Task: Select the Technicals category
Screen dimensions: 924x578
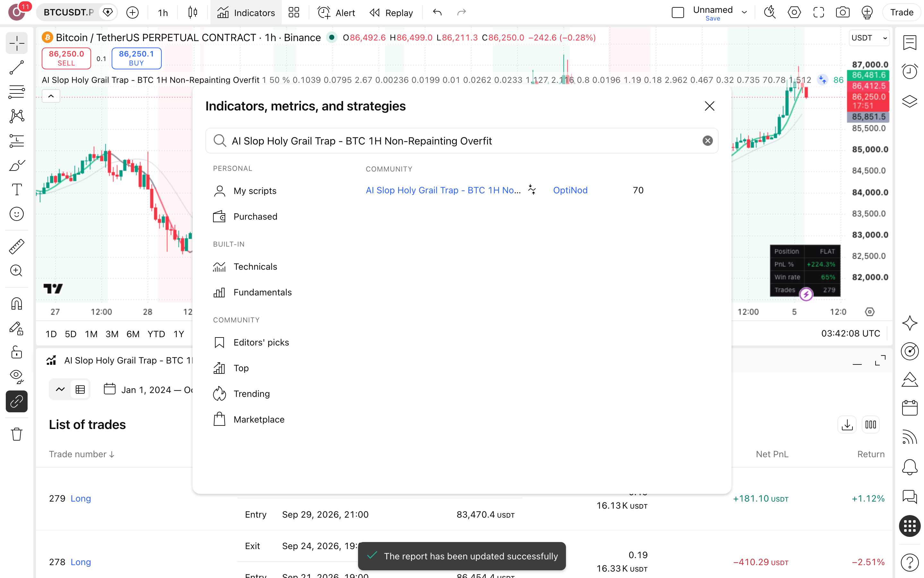Action: click(245, 267)
